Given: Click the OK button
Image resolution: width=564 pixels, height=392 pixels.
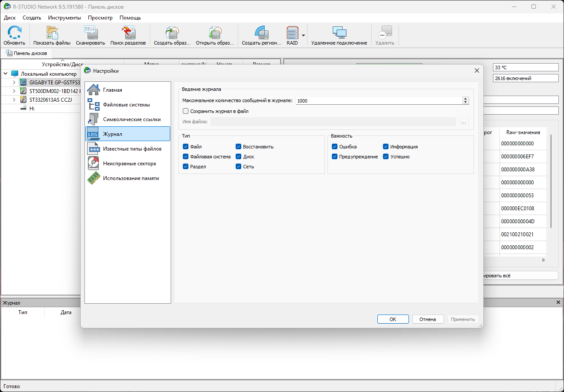Looking at the screenshot, I should [x=393, y=319].
